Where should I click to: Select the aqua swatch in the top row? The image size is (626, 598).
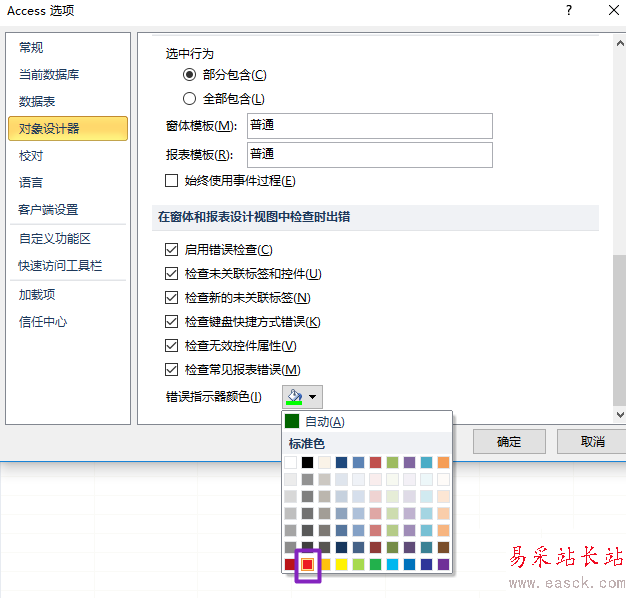pos(426,462)
